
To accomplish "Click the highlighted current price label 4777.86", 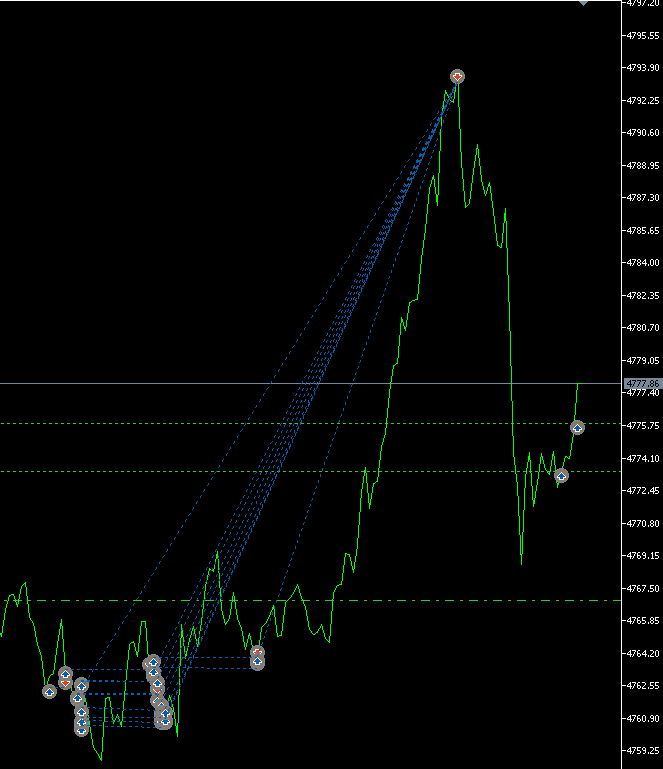I will (x=641, y=383).
